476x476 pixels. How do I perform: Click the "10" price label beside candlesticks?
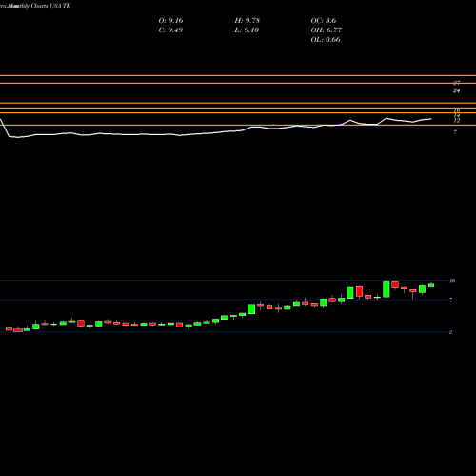[x=452, y=281]
